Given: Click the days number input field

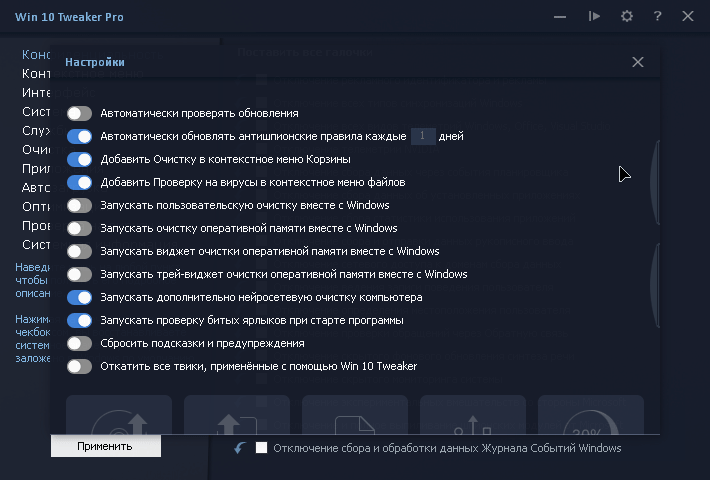Looking at the screenshot, I should [423, 137].
